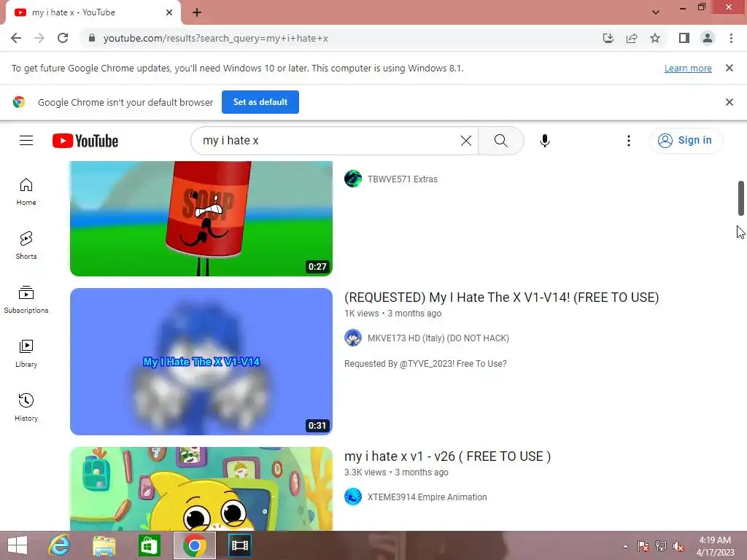Dismiss the default browser infobar
The width and height of the screenshot is (747, 560).
pos(729,102)
